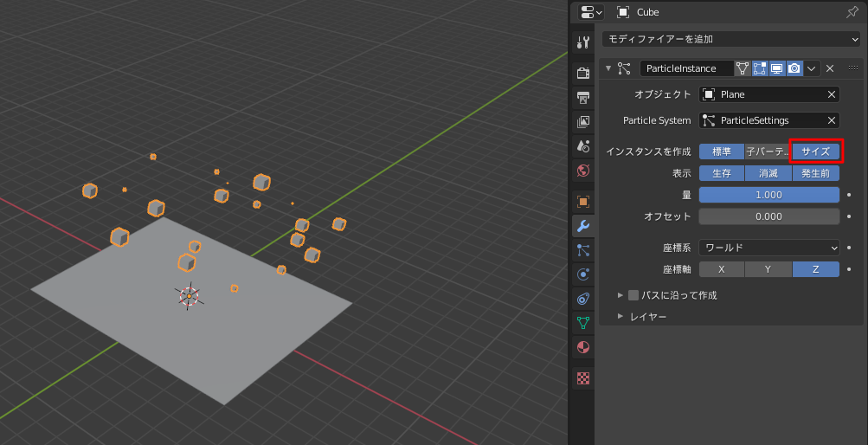Click the ParticleInstance name field
The width and height of the screenshot is (868, 445).
pyautogui.click(x=687, y=68)
